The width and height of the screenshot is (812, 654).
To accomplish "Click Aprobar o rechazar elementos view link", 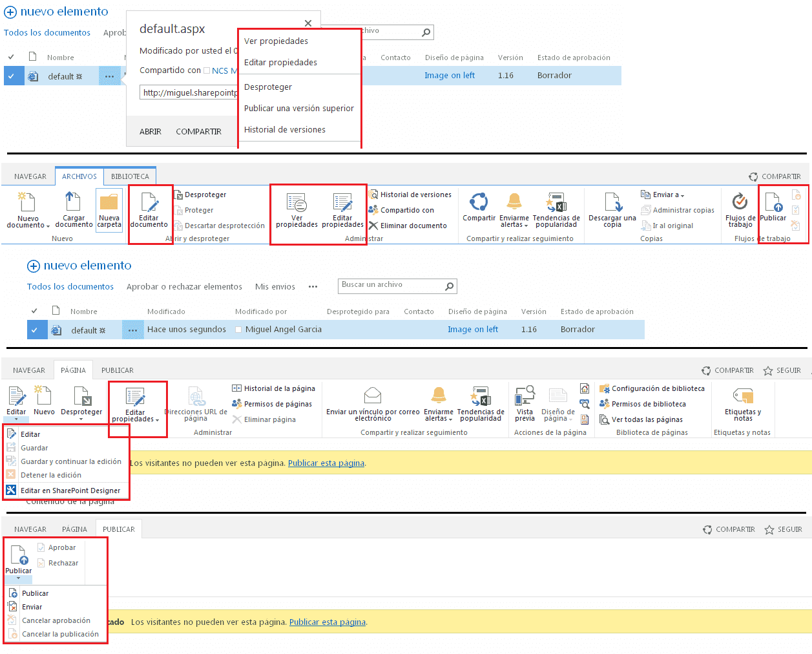I will (184, 286).
